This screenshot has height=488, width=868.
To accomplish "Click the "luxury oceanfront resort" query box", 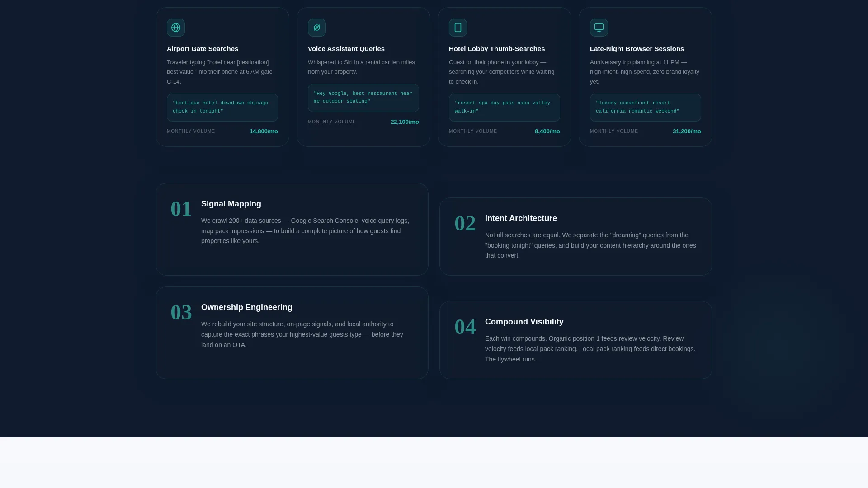I will coord(646,108).
